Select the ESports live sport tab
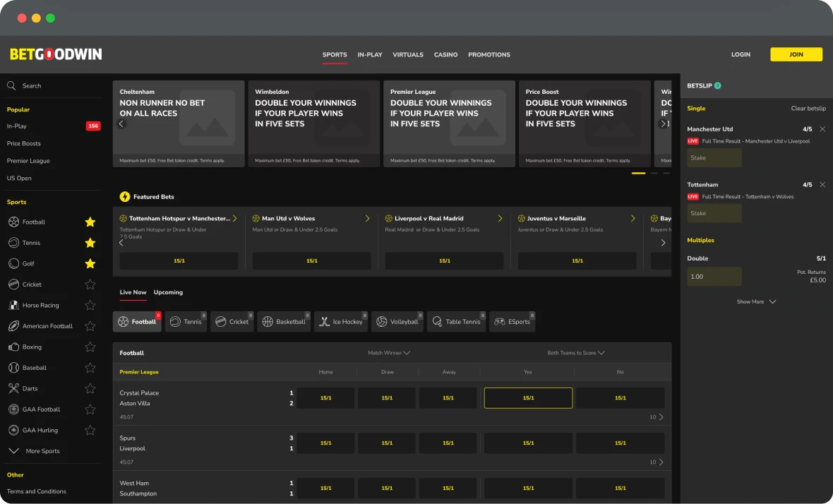The width and height of the screenshot is (833, 504). coord(512,321)
